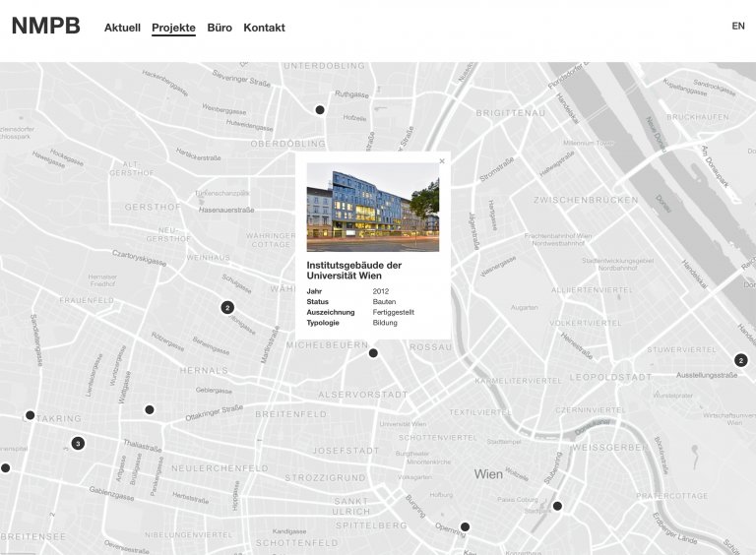Viewport: 756px width, 555px height.
Task: Click the NEULERCHENFELD district label
Action: 220,468
